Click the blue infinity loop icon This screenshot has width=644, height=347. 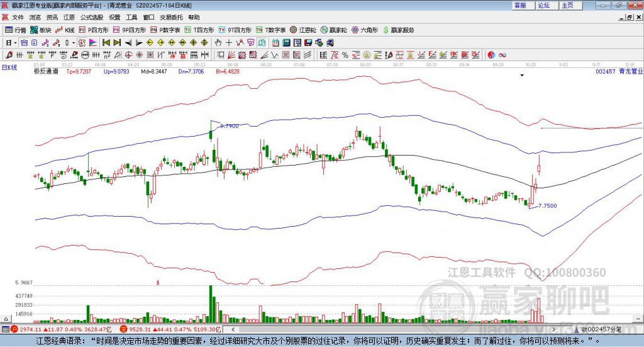point(502,55)
